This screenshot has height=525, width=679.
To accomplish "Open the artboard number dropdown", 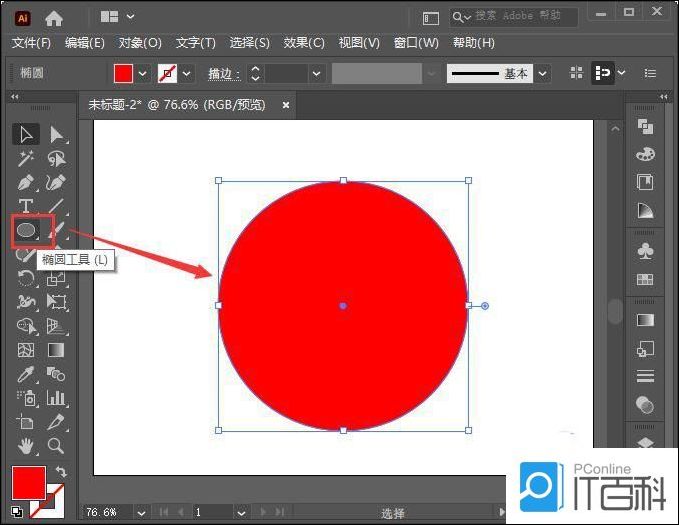I will (241, 513).
